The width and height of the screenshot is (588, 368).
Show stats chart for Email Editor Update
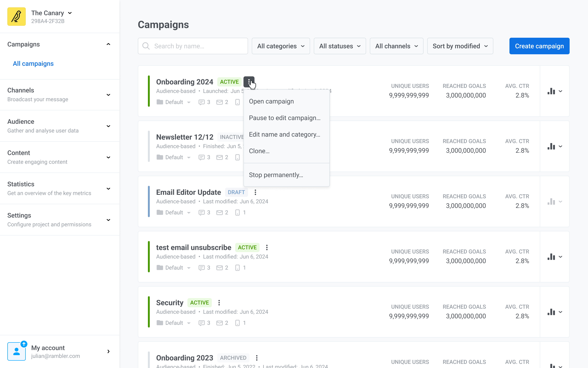point(555,201)
